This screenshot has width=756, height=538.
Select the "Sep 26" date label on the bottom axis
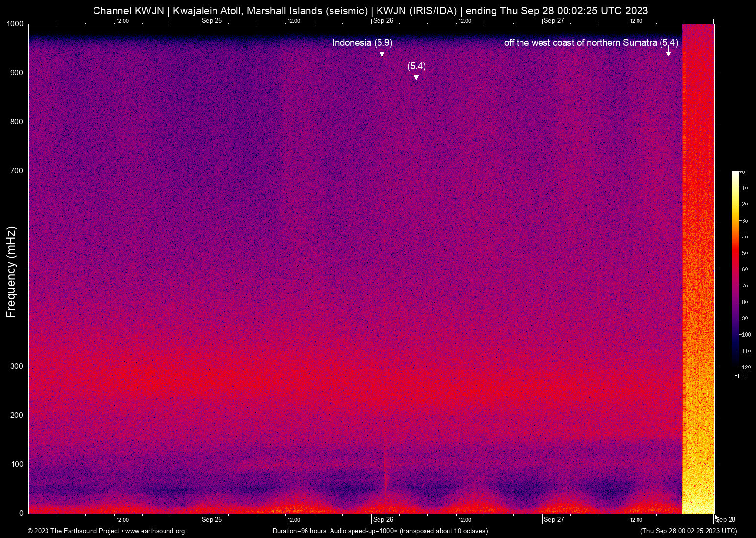click(x=383, y=520)
